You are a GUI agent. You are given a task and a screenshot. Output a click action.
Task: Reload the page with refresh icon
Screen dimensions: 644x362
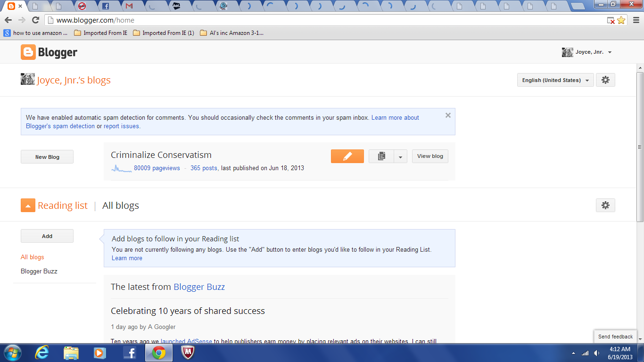coord(35,20)
